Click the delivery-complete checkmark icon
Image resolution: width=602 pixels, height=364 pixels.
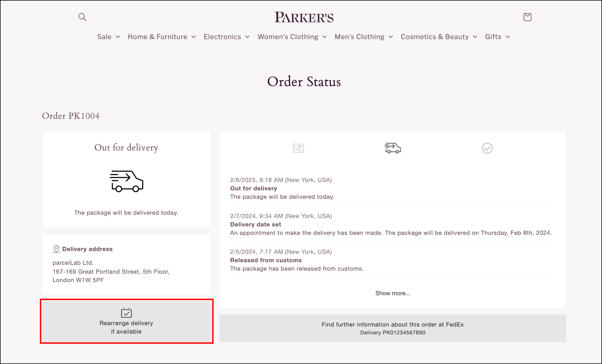tap(487, 148)
